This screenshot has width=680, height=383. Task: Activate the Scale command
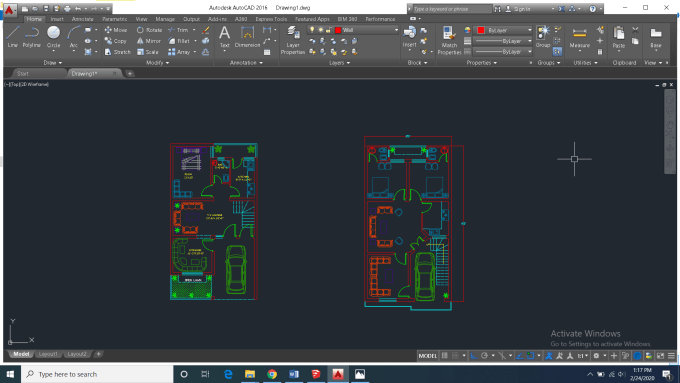[x=147, y=52]
